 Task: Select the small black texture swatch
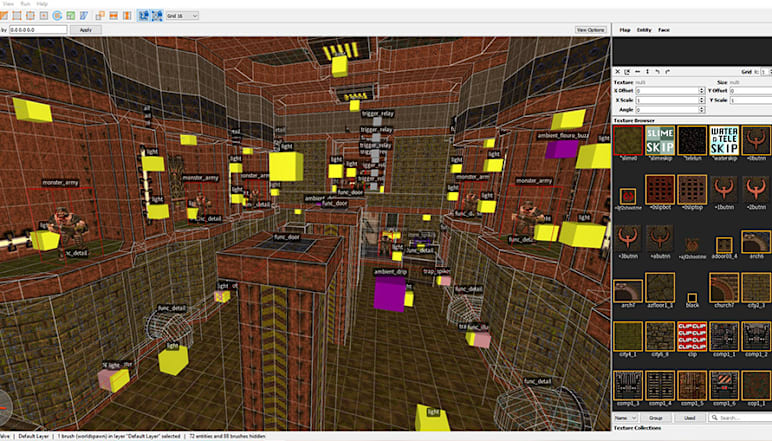click(x=692, y=298)
